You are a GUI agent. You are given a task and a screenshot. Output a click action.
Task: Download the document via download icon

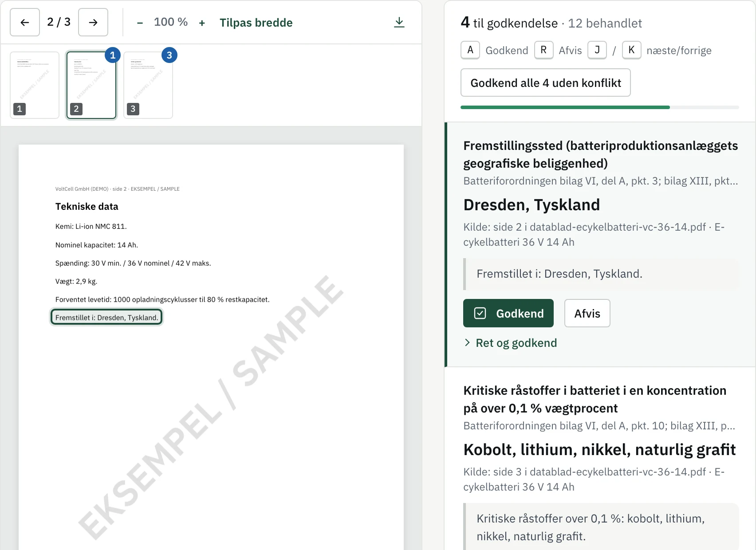click(399, 22)
